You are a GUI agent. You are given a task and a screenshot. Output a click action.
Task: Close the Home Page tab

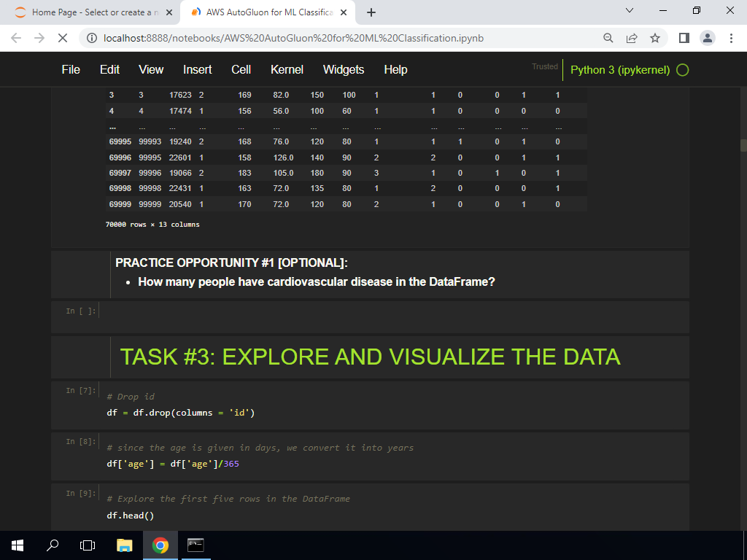(169, 12)
